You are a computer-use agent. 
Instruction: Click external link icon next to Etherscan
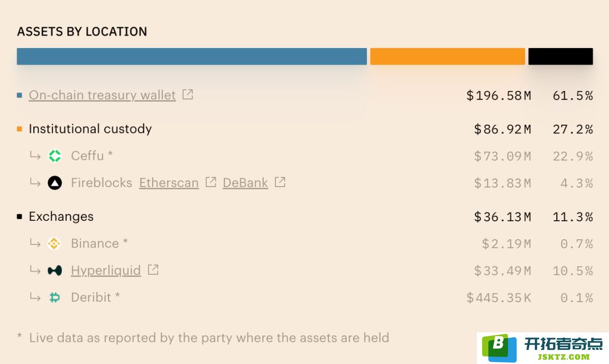211,182
